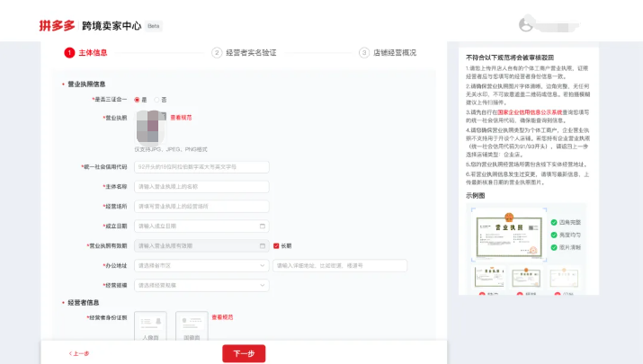
Task: Click the Pinduoduo logo in header
Action: tap(56, 25)
